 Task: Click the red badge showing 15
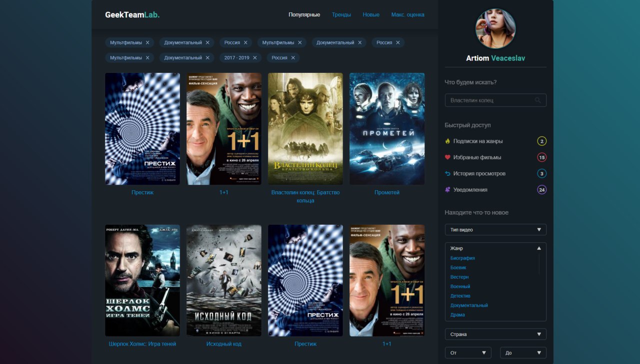(x=541, y=157)
